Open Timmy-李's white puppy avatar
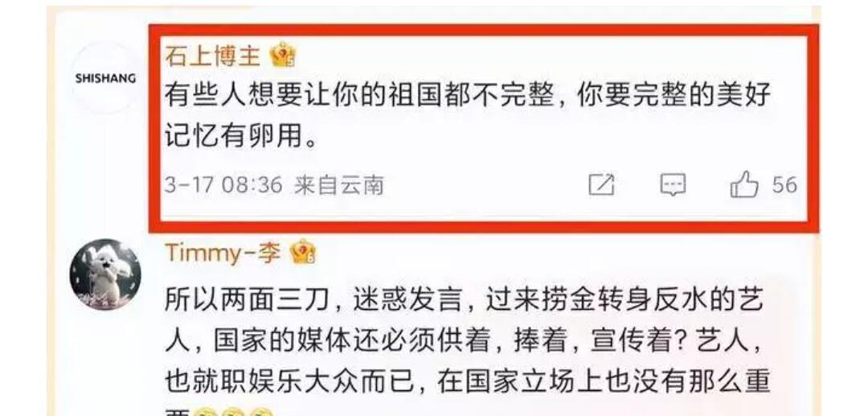Screen dimensions: 868x416 pyautogui.click(x=105, y=274)
